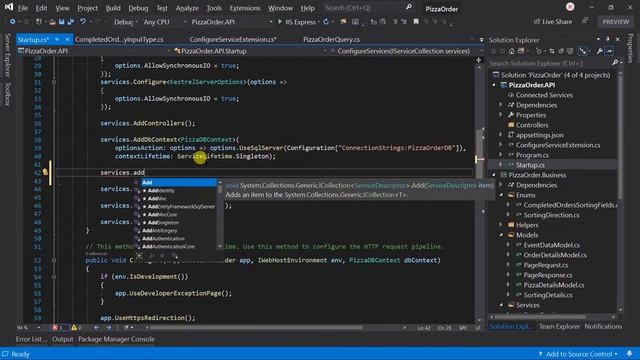Click the Visual Studio search magnifier icon
Screen dimensions: 640x360
tap(409, 7)
